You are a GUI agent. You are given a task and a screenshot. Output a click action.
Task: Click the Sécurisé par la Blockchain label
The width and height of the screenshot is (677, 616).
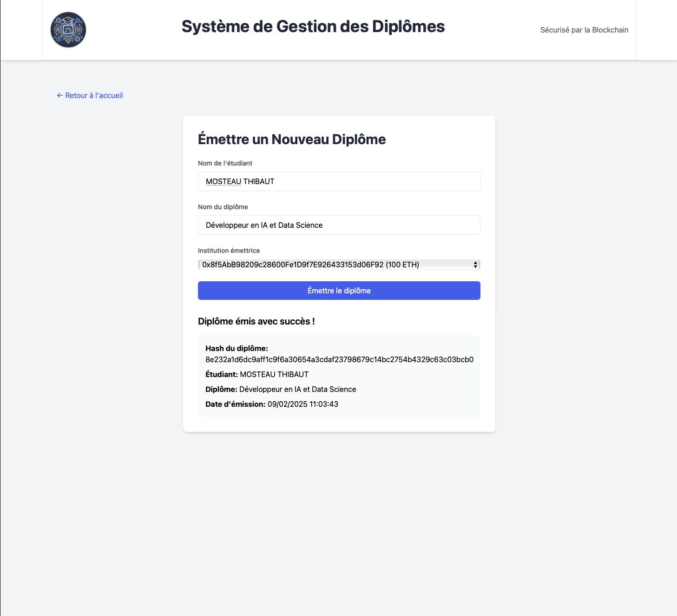(584, 29)
